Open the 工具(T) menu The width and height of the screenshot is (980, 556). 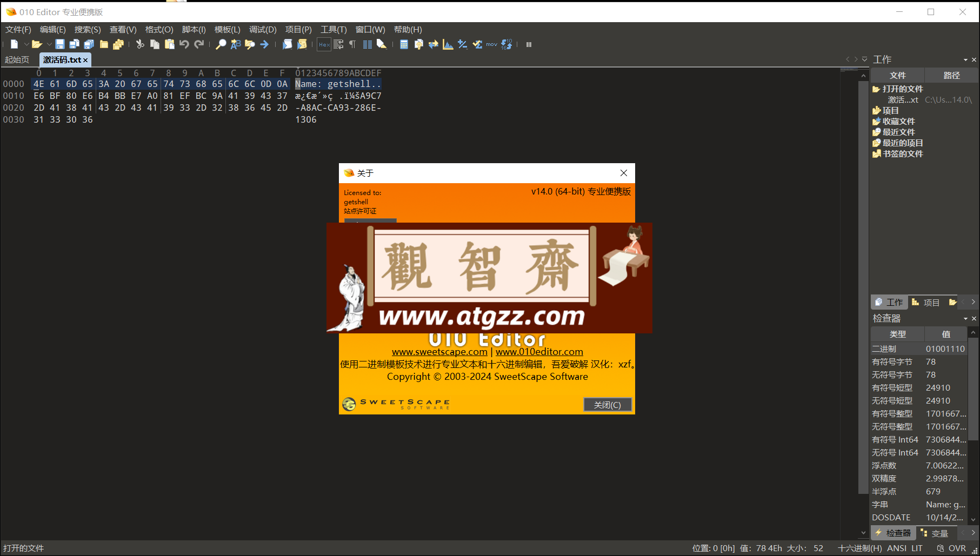(x=334, y=29)
